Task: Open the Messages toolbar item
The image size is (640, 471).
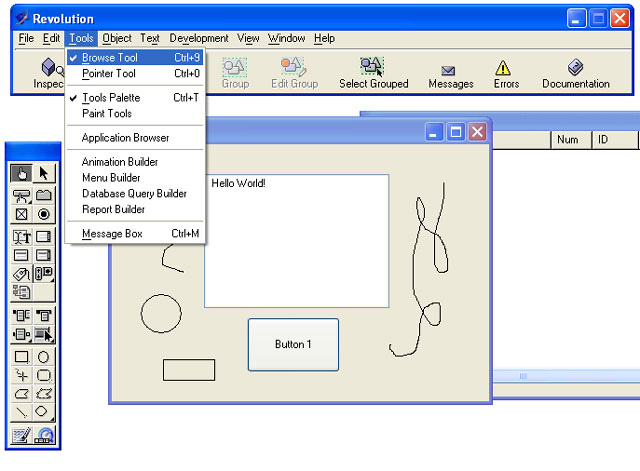Action: click(451, 77)
